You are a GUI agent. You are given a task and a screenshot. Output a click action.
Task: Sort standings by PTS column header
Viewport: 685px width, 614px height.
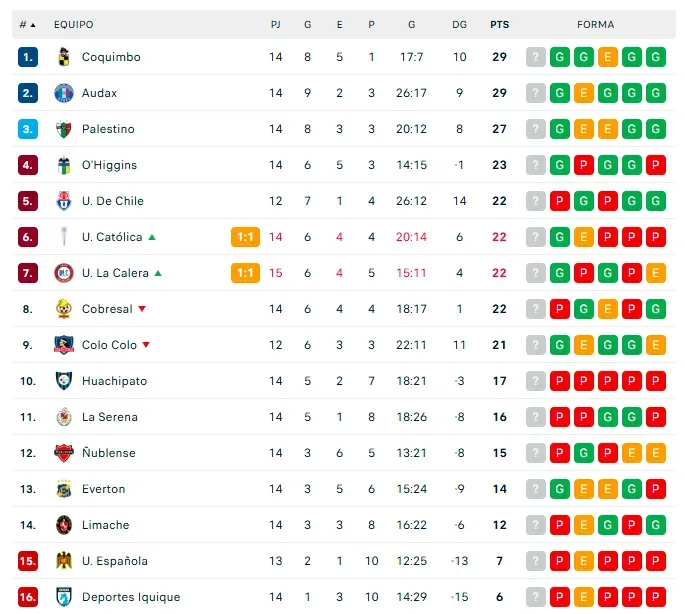498,24
